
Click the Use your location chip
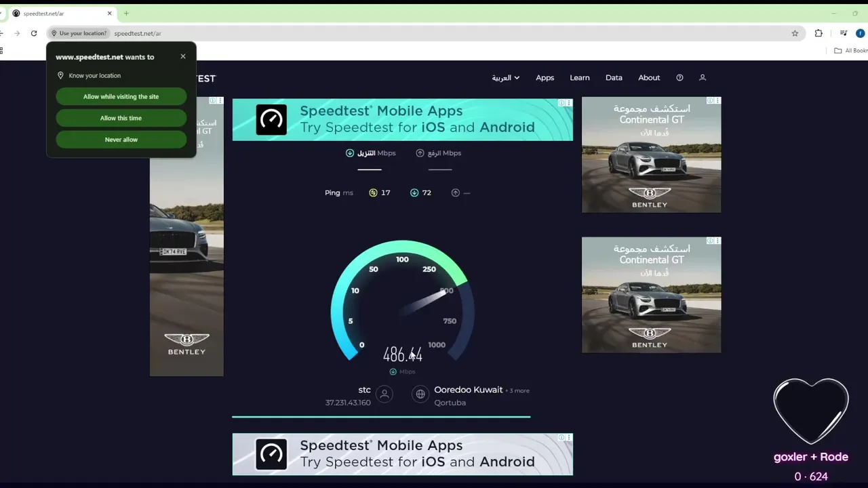[x=79, y=33]
